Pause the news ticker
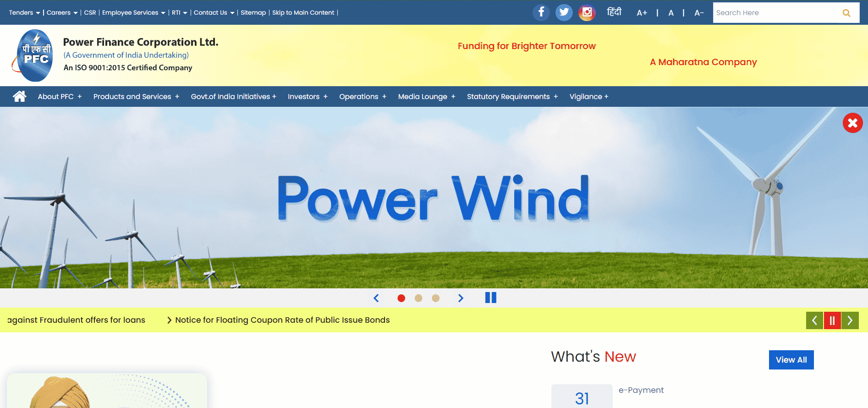Image resolution: width=868 pixels, height=408 pixels. click(x=832, y=320)
